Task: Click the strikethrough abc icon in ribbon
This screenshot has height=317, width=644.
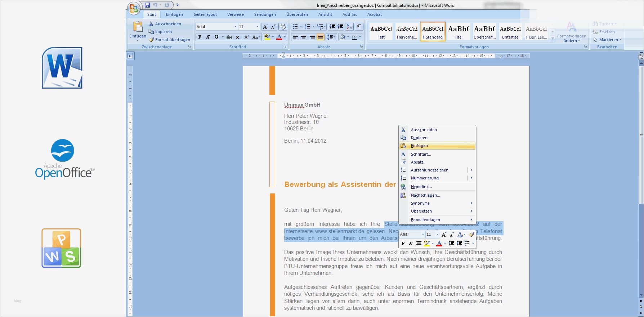Action: [x=229, y=37]
